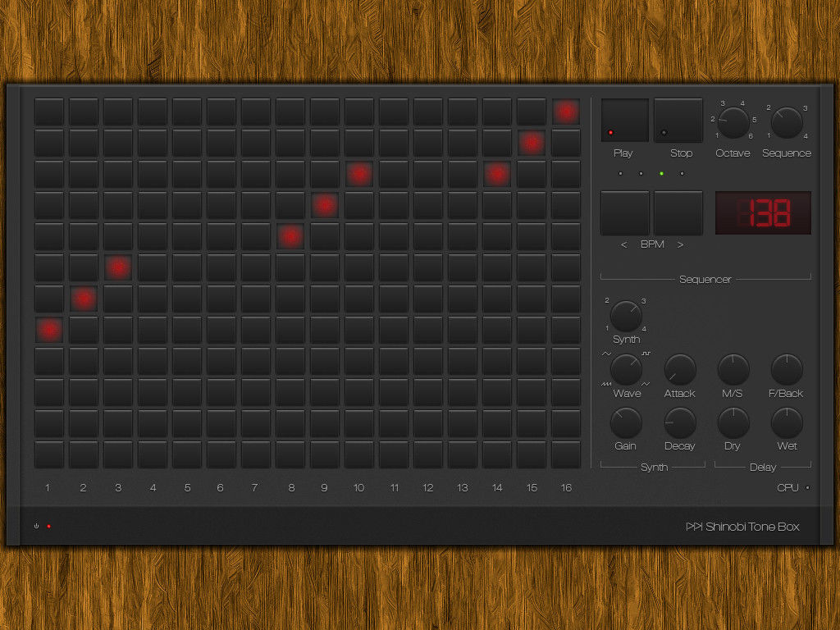Turn off the lit pad in column 2
The height and width of the screenshot is (630, 840).
(x=84, y=299)
